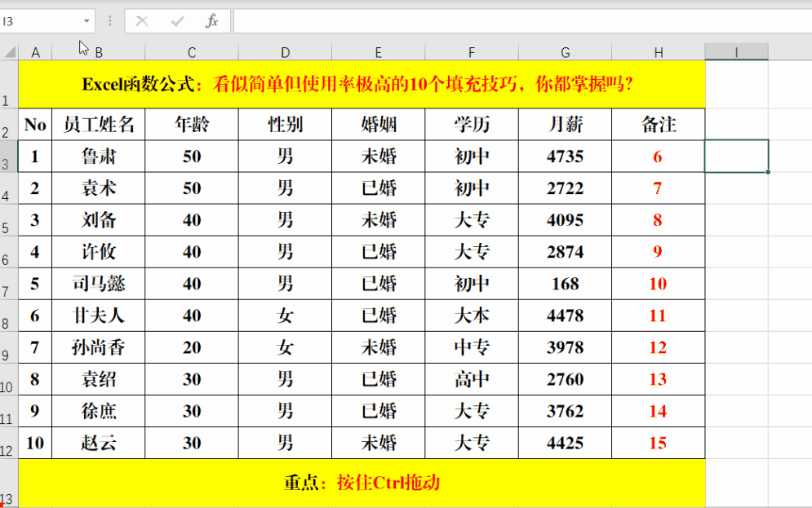
Task: Click salary cell 3978
Action: (565, 347)
